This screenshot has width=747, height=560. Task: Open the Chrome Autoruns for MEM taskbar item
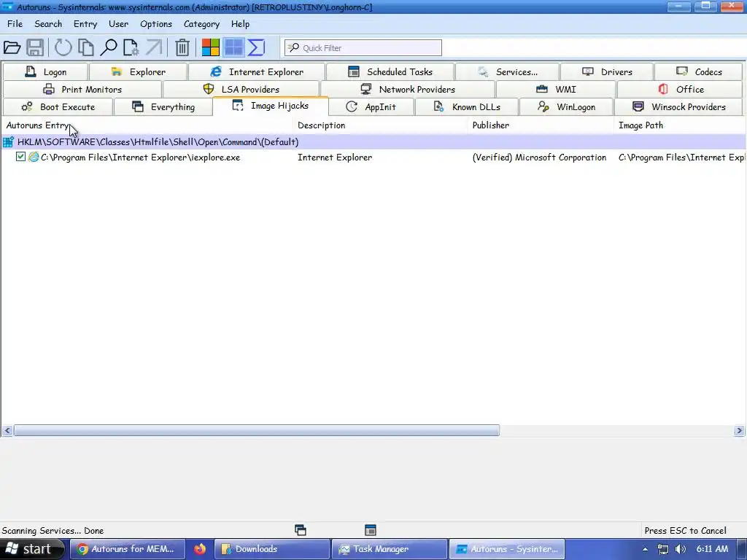coord(127,549)
